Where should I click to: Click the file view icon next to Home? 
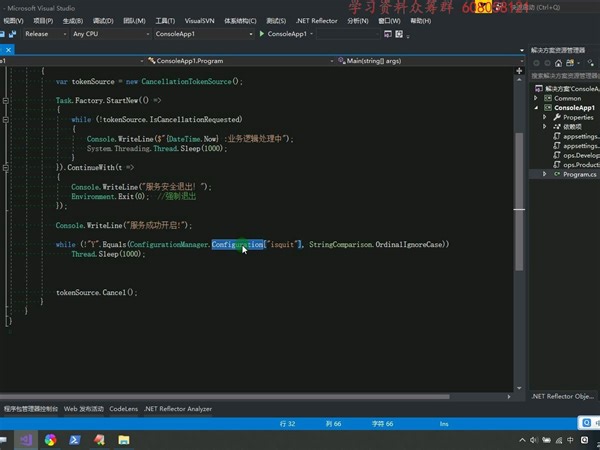click(x=570, y=63)
